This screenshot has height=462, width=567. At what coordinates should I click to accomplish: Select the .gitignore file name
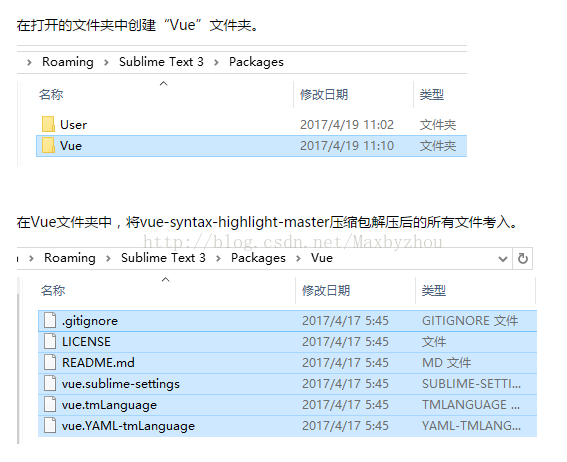(90, 321)
